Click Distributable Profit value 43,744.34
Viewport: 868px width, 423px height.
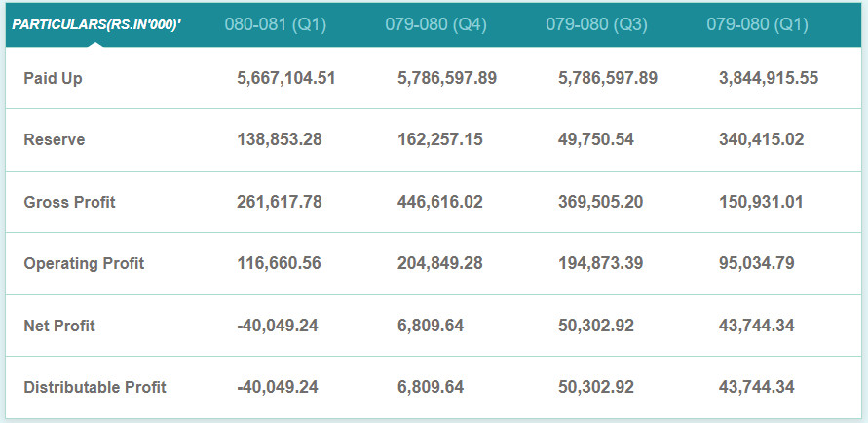click(757, 387)
